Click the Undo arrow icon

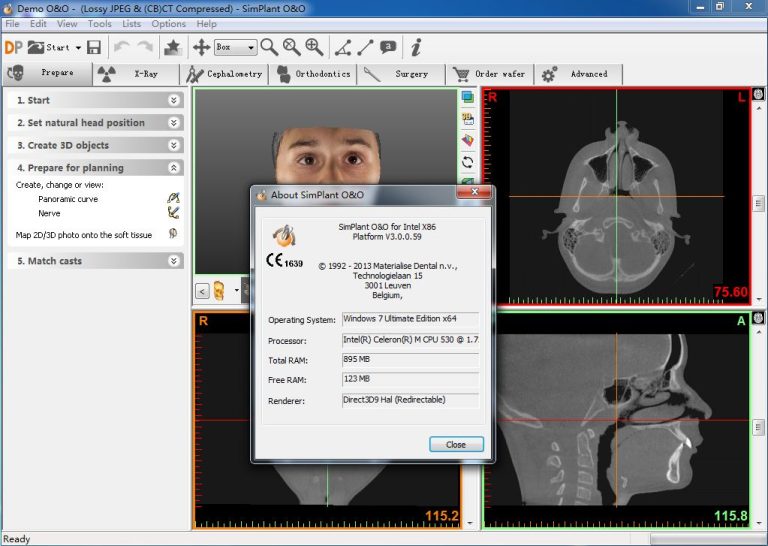(x=121, y=47)
